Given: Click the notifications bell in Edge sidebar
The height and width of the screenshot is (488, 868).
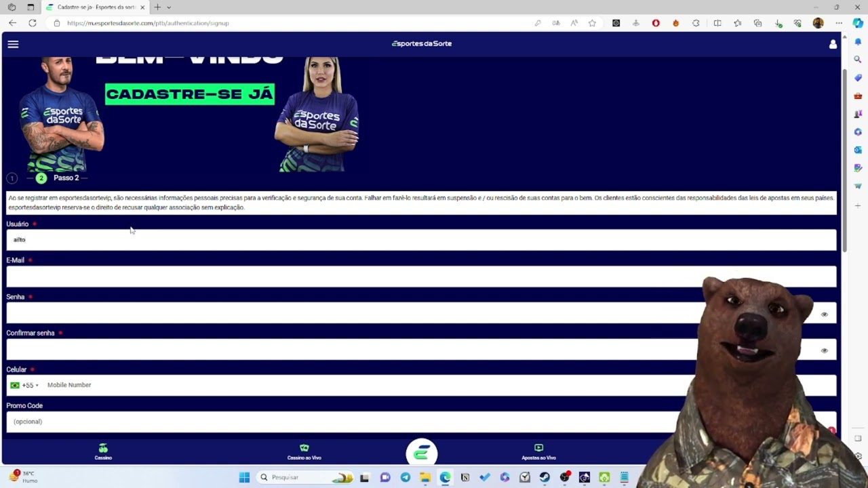Looking at the screenshot, I should tap(858, 42).
